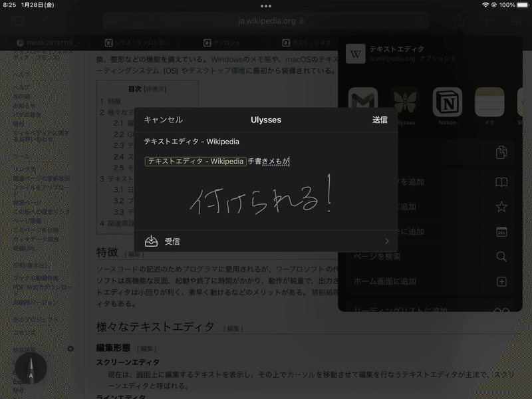Follow the Windowsのメモ帳 link

pos(241,59)
